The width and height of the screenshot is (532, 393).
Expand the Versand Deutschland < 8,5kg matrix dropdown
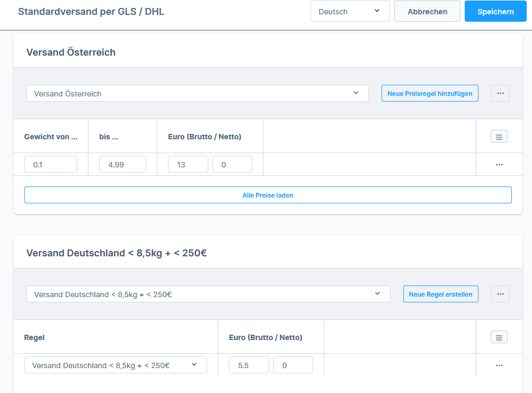coord(208,294)
